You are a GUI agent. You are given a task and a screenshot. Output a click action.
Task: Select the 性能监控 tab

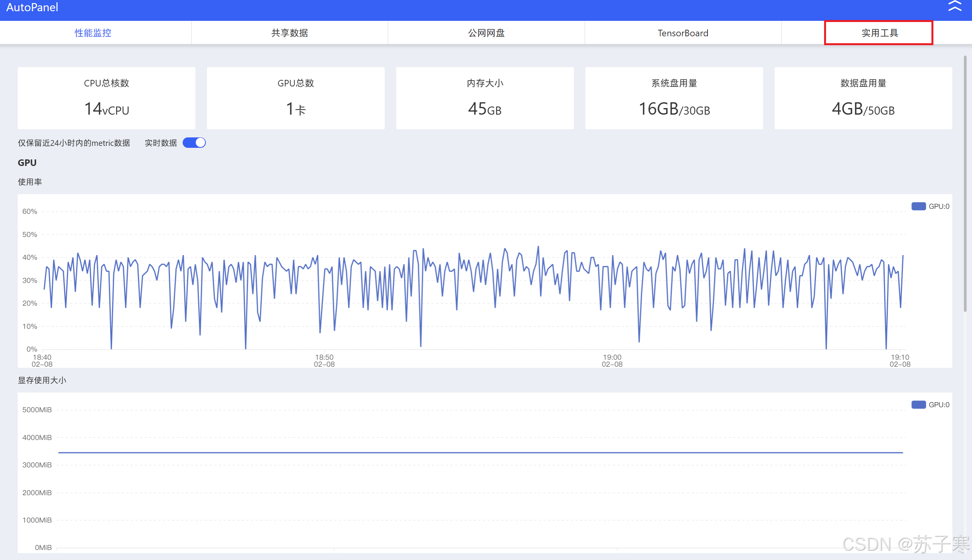93,33
